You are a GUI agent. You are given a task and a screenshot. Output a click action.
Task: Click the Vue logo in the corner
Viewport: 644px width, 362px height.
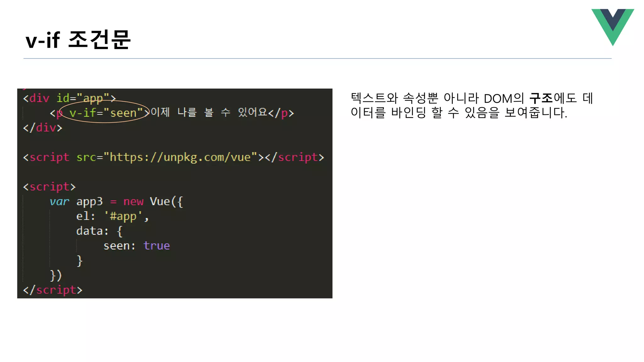613,26
